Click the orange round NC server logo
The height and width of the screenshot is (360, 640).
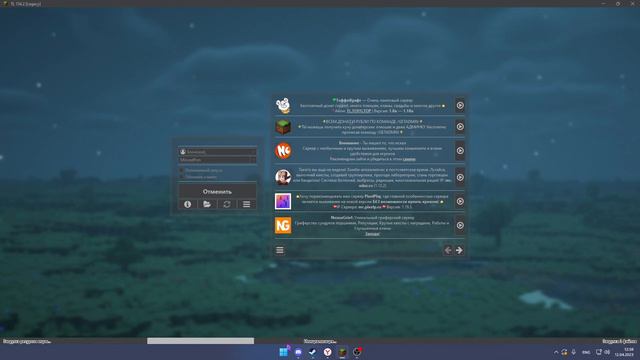(x=283, y=151)
